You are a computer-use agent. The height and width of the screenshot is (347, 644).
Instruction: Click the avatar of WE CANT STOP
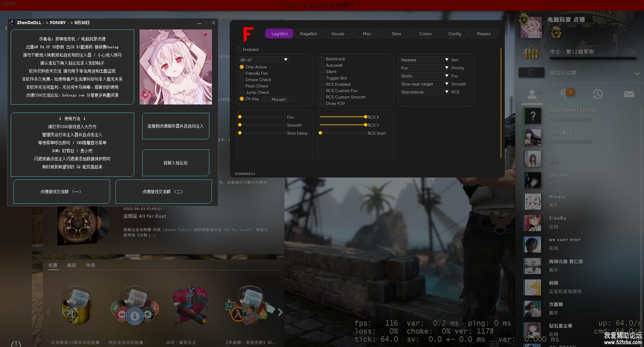[533, 245]
